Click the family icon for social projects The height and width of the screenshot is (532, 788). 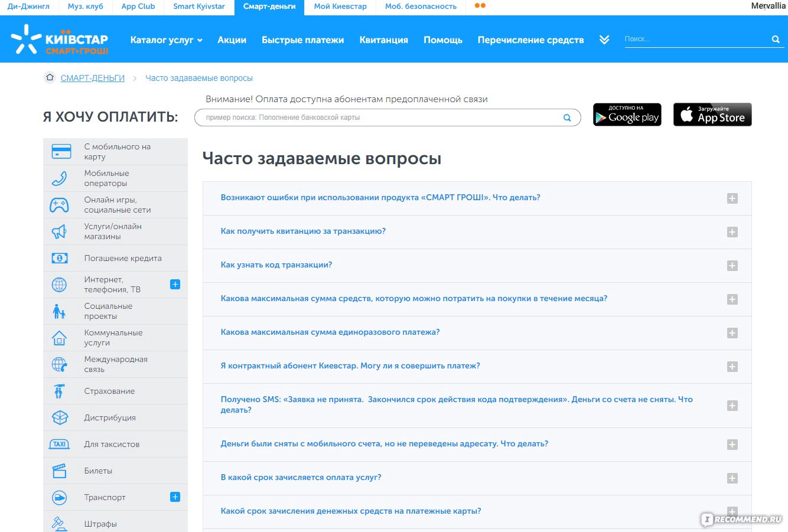point(59,311)
